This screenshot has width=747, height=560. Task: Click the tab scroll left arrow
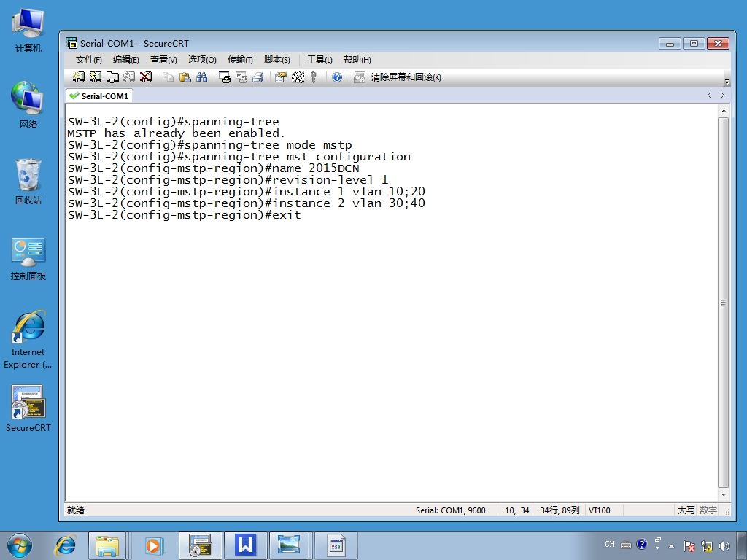click(709, 96)
